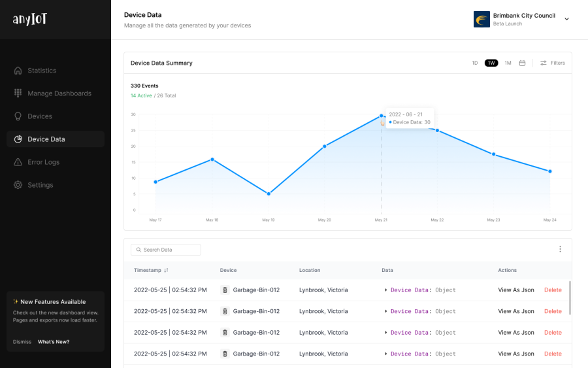Delete the first table row entry

(x=553, y=290)
